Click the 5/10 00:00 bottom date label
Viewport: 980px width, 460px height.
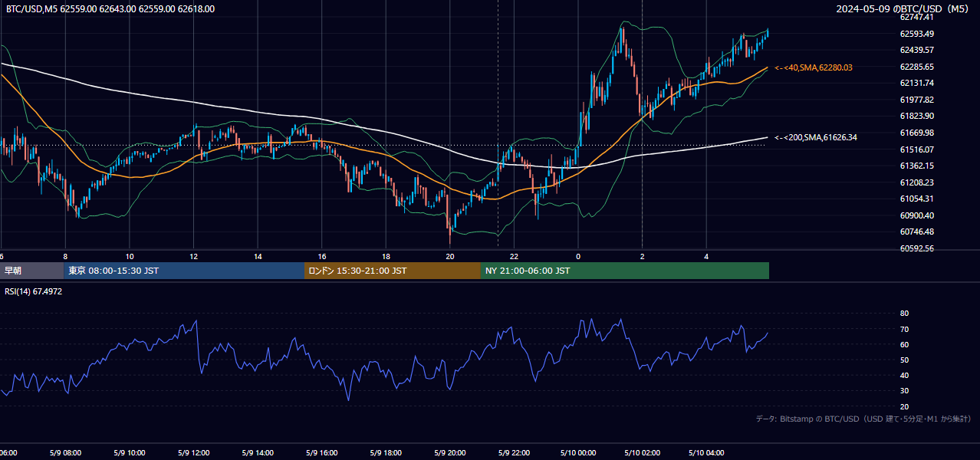(x=578, y=453)
